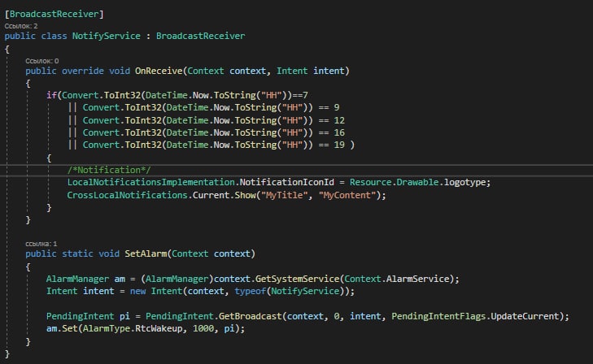Viewport: 593px width, 364px height.
Task: Click the logotype resource name
Action: [x=464, y=182]
